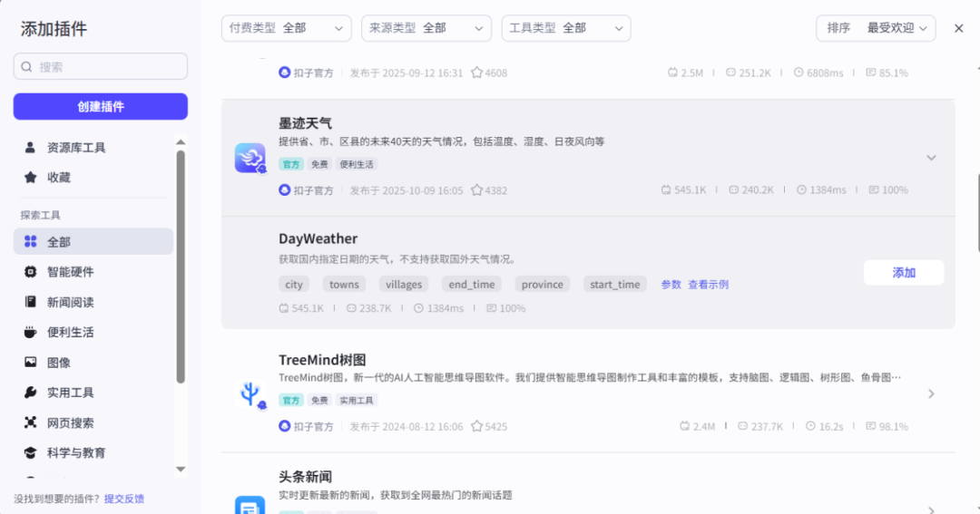980x514 pixels.
Task: Click the star icon showing 4608
Action: click(x=477, y=73)
